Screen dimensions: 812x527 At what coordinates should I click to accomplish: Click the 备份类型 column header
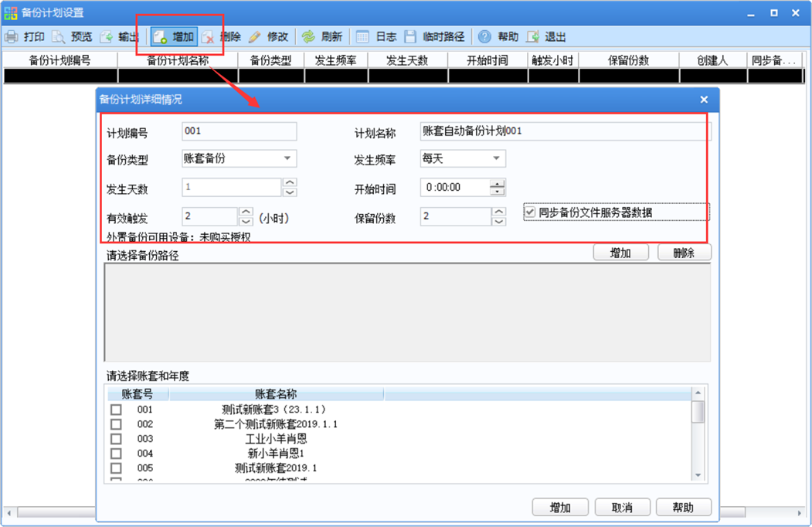click(x=271, y=60)
